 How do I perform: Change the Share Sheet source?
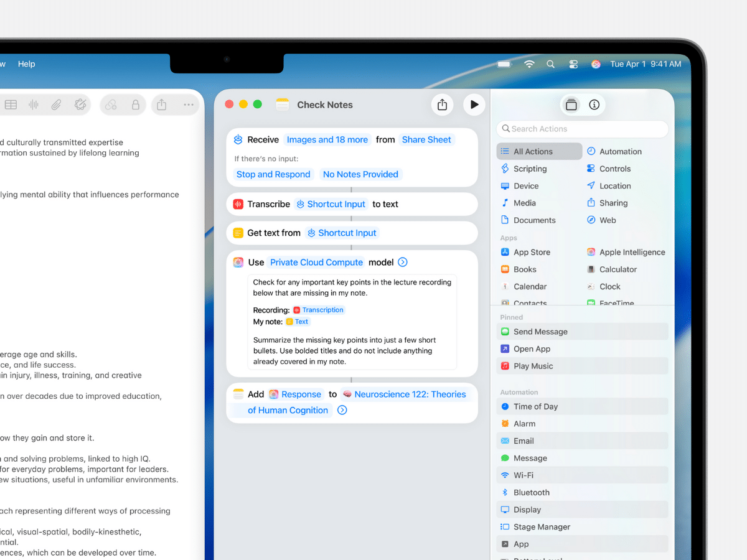coord(426,139)
